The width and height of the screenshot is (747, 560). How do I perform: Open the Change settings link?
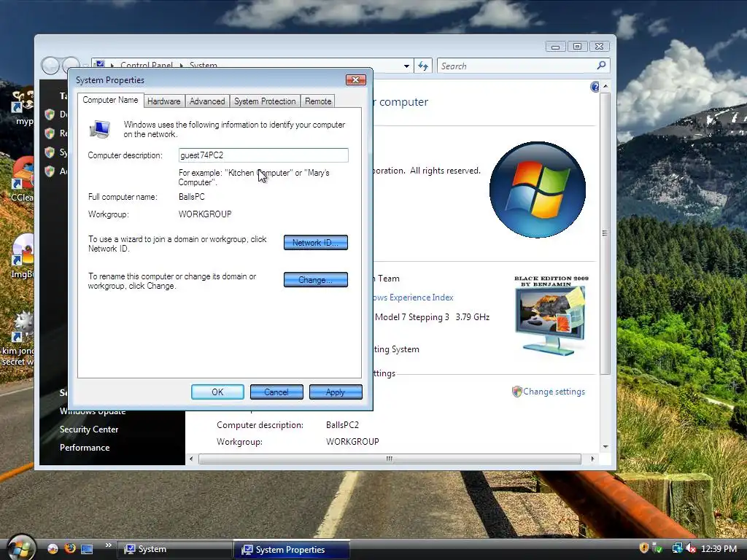tap(554, 392)
